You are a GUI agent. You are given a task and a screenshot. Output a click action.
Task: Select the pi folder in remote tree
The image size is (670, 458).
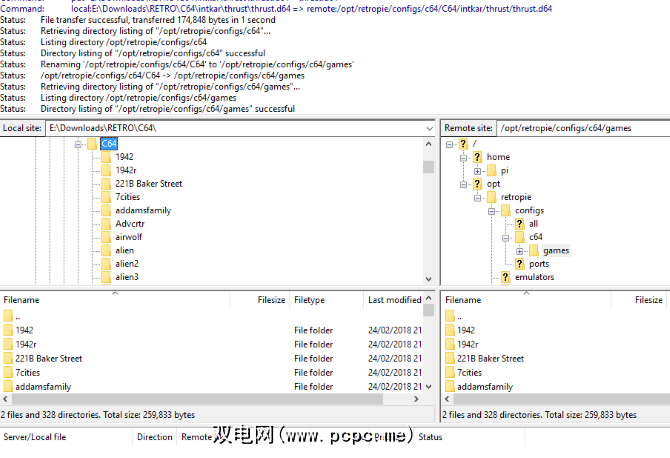tap(505, 170)
